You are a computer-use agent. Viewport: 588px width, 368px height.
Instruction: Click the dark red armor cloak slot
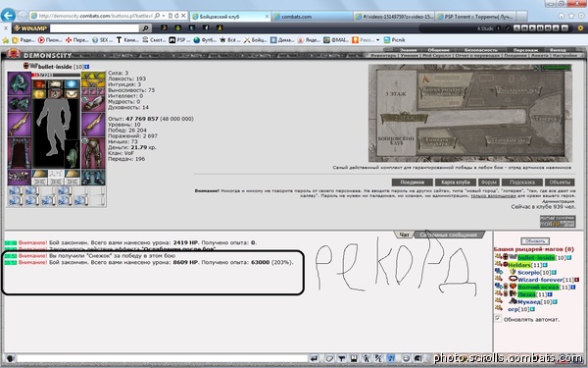point(20,152)
